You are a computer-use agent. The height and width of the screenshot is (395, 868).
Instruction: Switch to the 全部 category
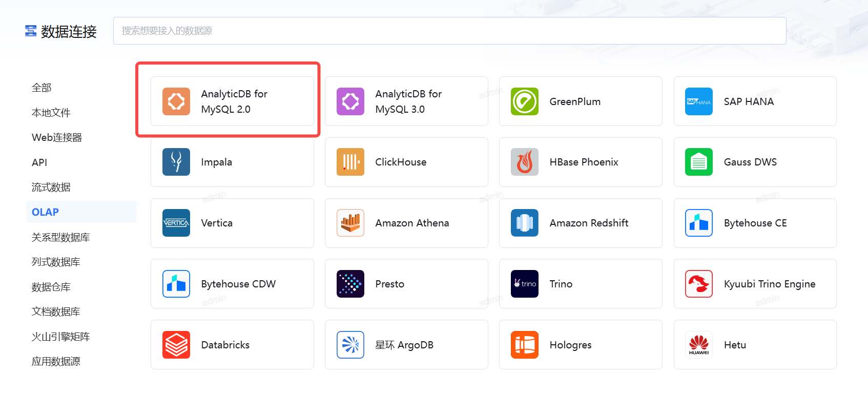tap(42, 88)
